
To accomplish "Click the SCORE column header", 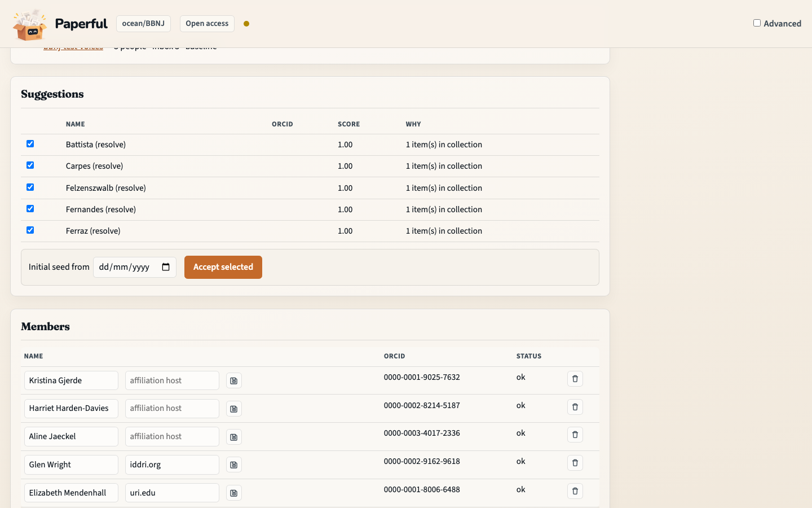I will (x=348, y=124).
